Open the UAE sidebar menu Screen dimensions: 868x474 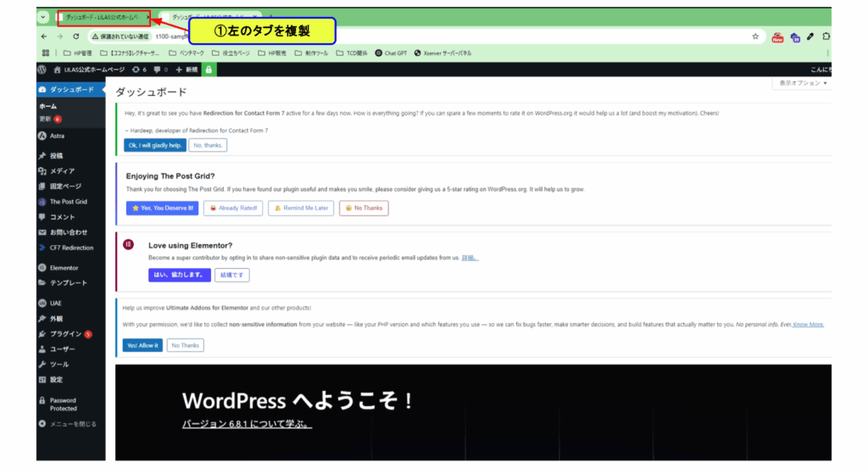[71, 303]
